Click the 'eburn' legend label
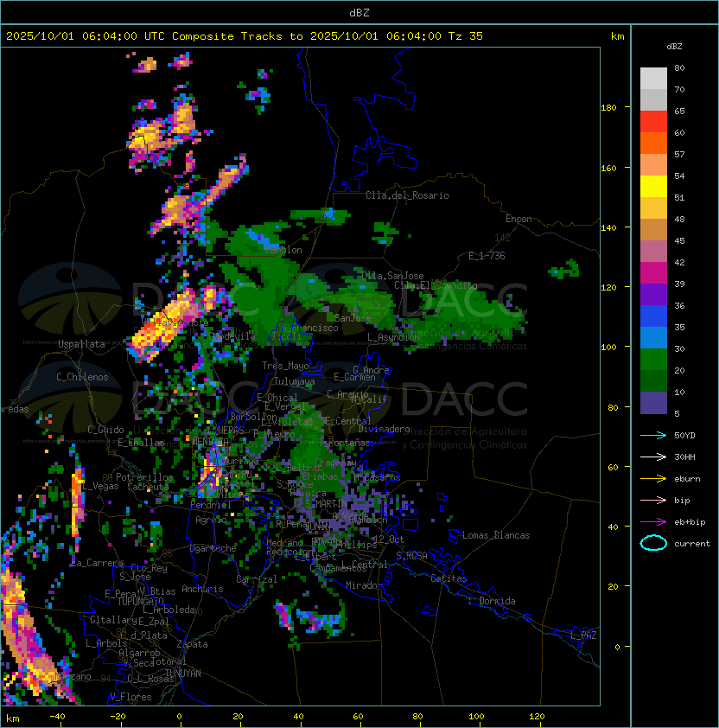 (x=687, y=479)
